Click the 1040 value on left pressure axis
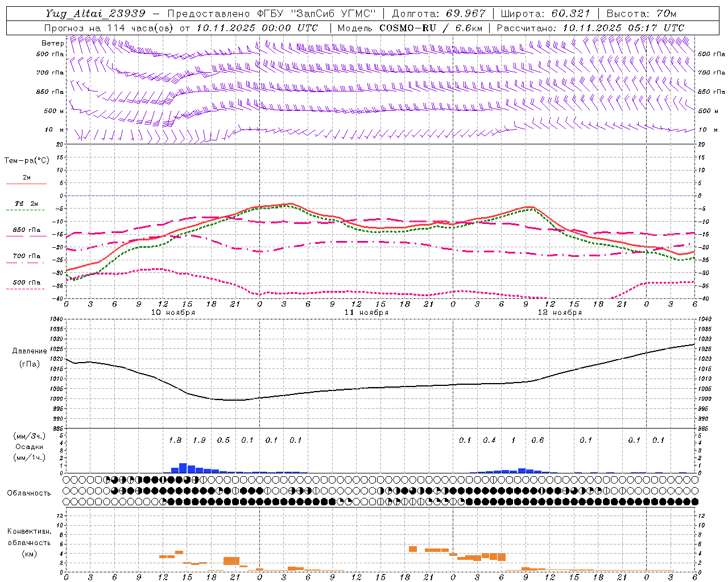Image resolution: width=728 pixels, height=582 pixels. tap(57, 319)
